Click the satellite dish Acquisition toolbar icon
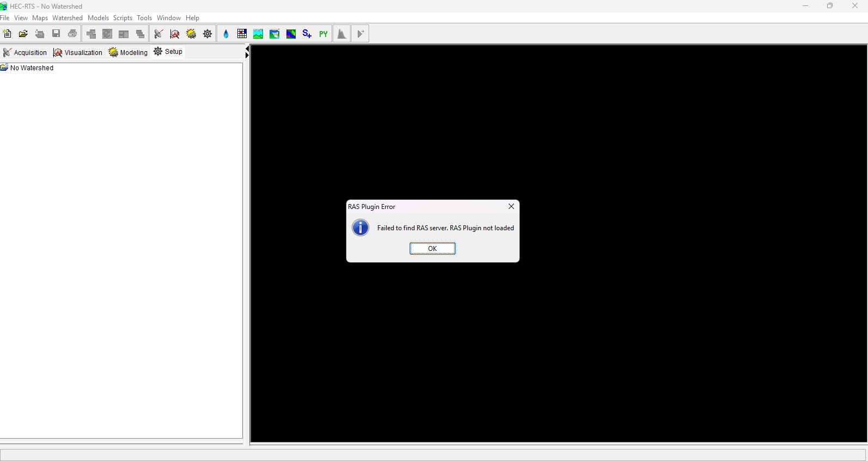 (158, 34)
